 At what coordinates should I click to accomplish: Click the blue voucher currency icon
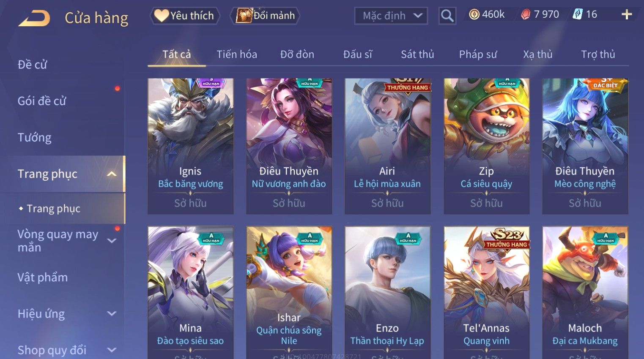coord(578,14)
